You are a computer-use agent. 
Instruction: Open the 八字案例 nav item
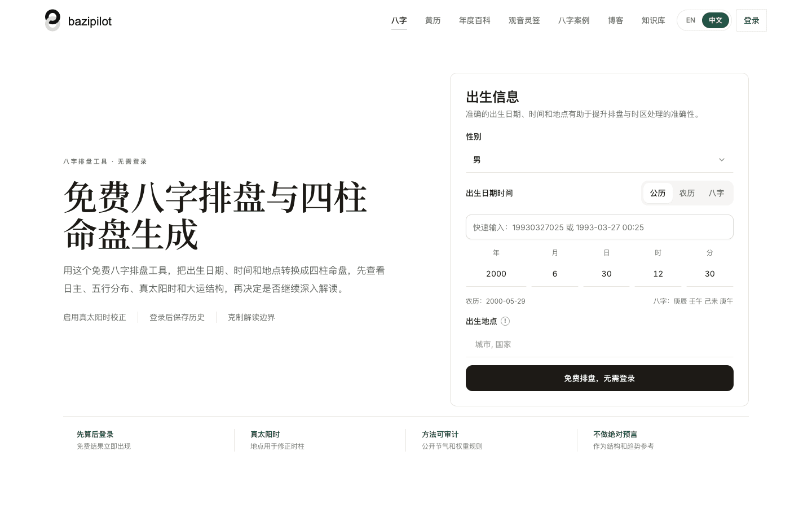click(574, 20)
